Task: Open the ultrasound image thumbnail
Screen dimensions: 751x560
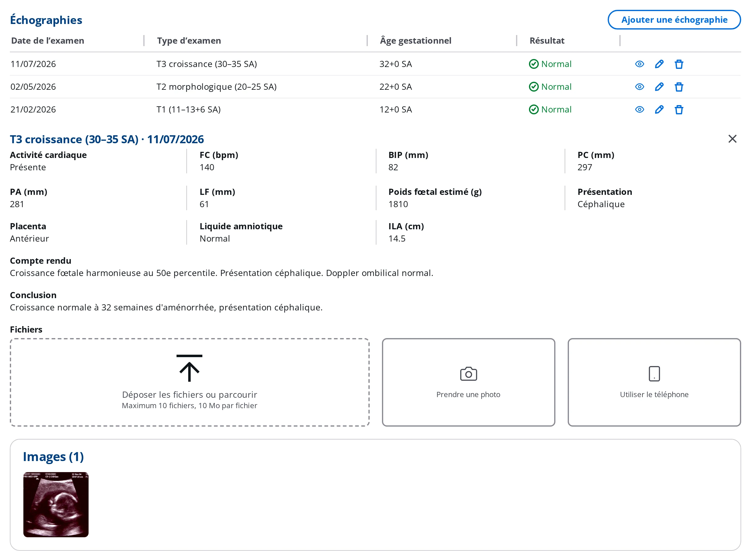Action: (x=56, y=504)
